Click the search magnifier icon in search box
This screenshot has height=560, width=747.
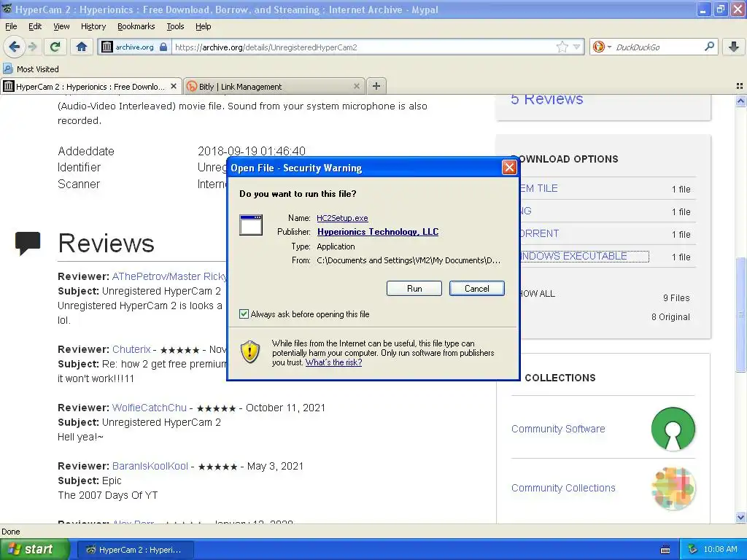pyautogui.click(x=709, y=47)
